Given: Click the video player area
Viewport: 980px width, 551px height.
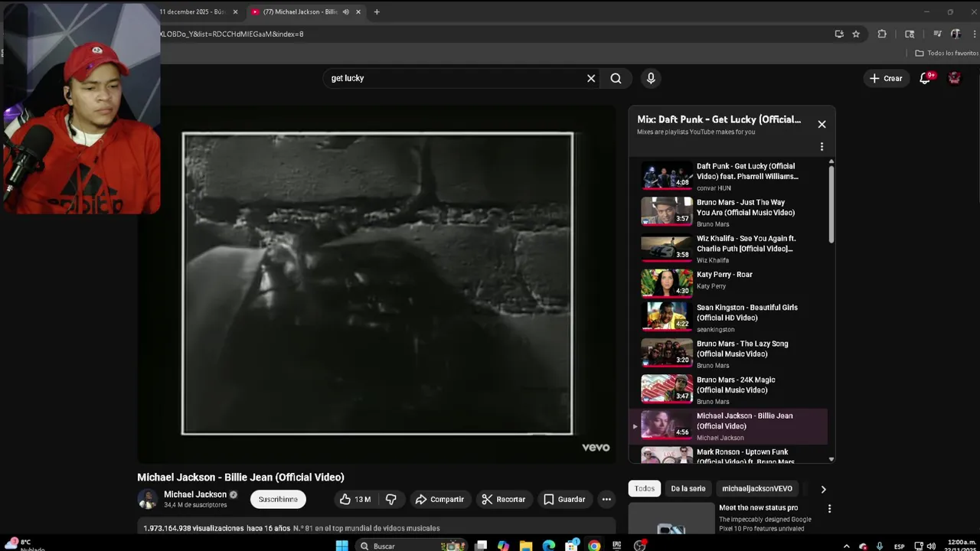Looking at the screenshot, I should pos(377,283).
